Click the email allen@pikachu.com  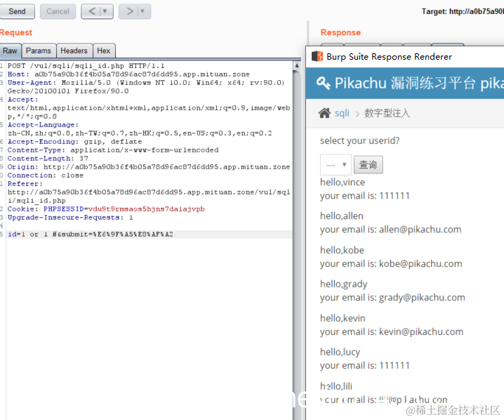click(x=420, y=229)
